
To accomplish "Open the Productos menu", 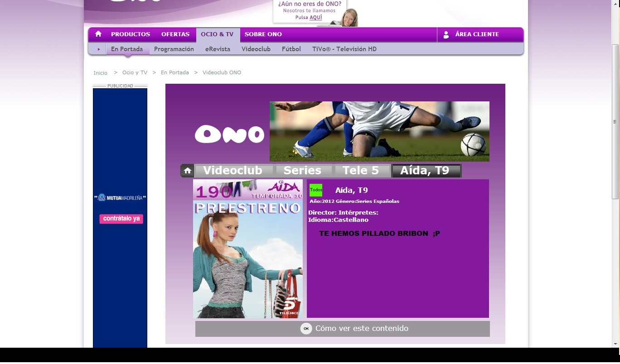I will pos(131,34).
